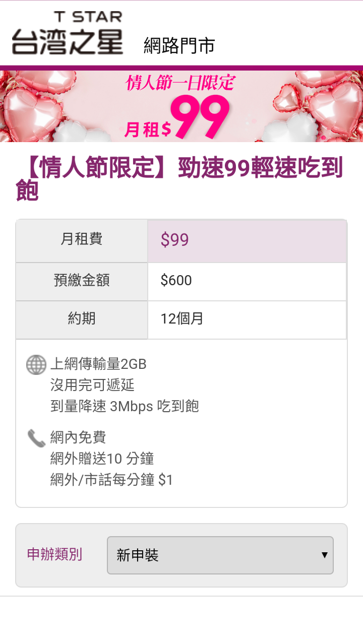The image size is (363, 644).
Task: Click the 網外/市話每分鐘 $1 text
Action: click(111, 480)
